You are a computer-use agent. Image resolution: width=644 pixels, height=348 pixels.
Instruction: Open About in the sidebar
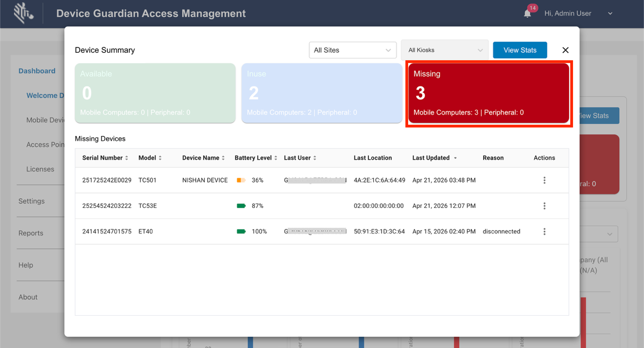tap(28, 297)
